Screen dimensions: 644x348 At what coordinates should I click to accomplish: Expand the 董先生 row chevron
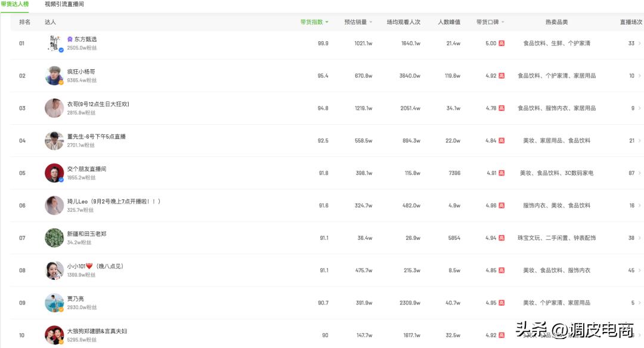[x=640, y=141]
